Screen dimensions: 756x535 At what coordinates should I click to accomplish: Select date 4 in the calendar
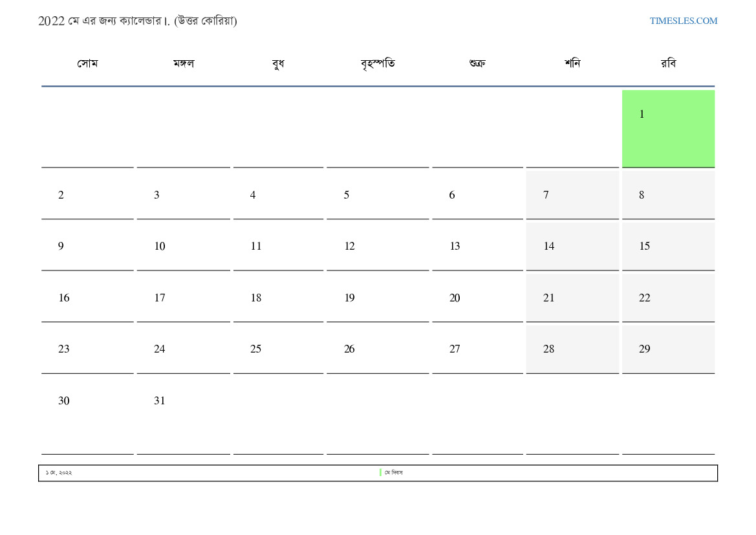coord(278,195)
